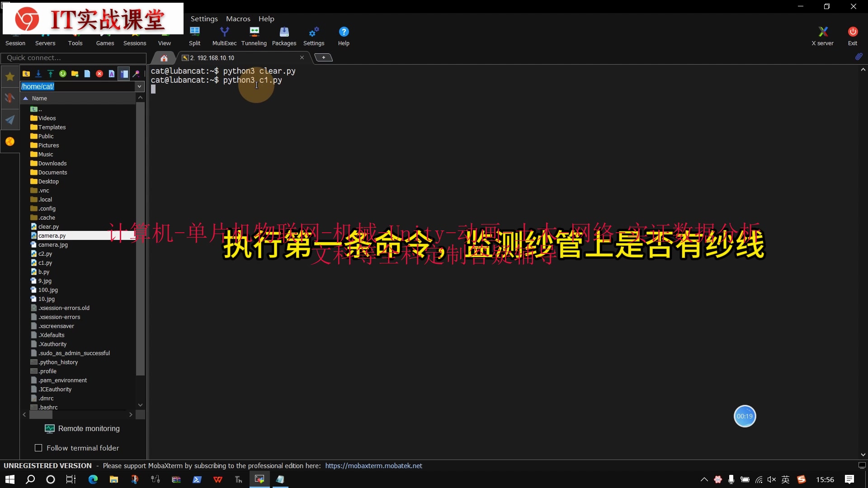Click the file list vertical scrollbar thumb
This screenshot has height=488, width=868.
coord(140,239)
